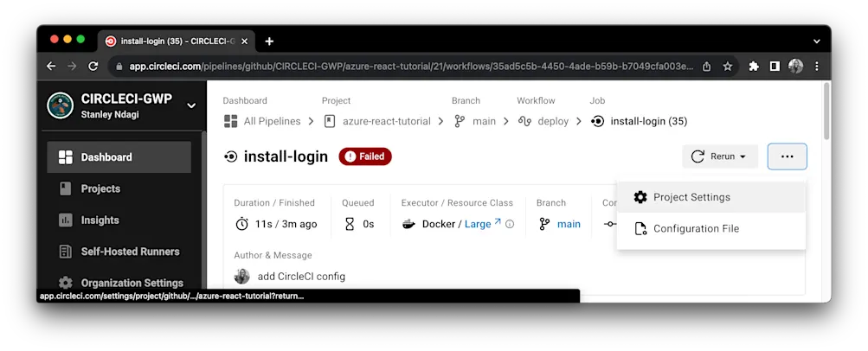This screenshot has width=868, height=351.
Task: Click the Organization Settings gear icon
Action: (x=65, y=283)
